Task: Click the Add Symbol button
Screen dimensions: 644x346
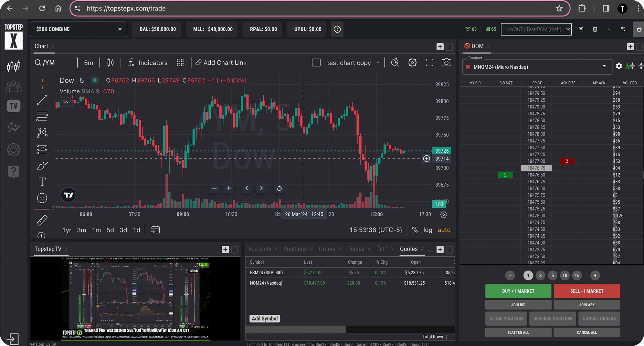Action: click(x=265, y=319)
